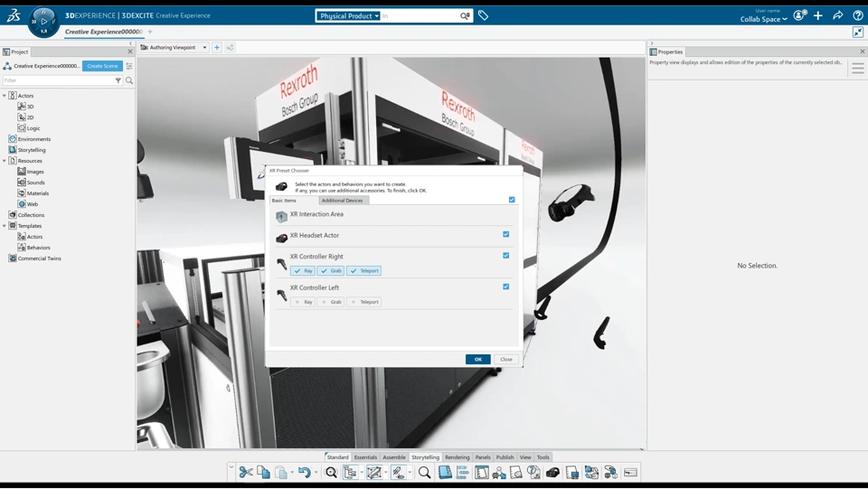868x489 pixels.
Task: Click the people presenter icon in bottom toolbar
Action: 499,473
